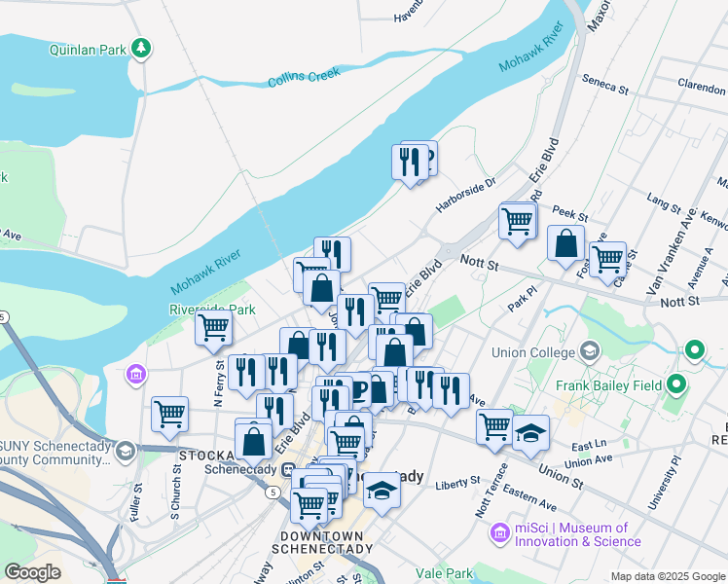Viewport: 728px width, 584px height.
Task: Click the Route 5 highway shield
Action: point(273,493)
